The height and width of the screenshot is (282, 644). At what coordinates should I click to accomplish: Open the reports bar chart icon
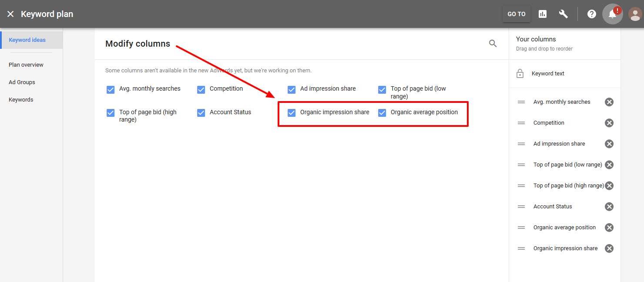542,14
